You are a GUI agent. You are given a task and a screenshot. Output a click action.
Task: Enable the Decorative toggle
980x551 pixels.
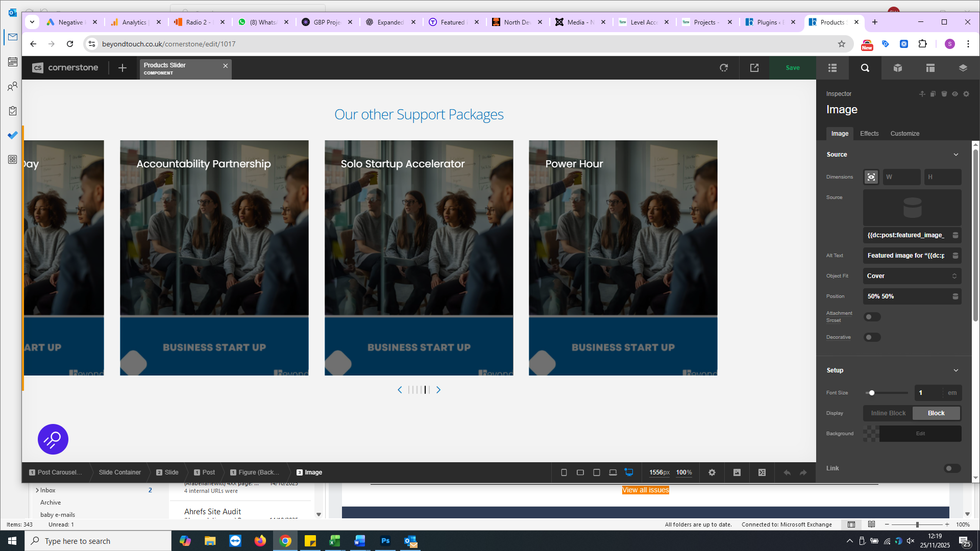[872, 337]
